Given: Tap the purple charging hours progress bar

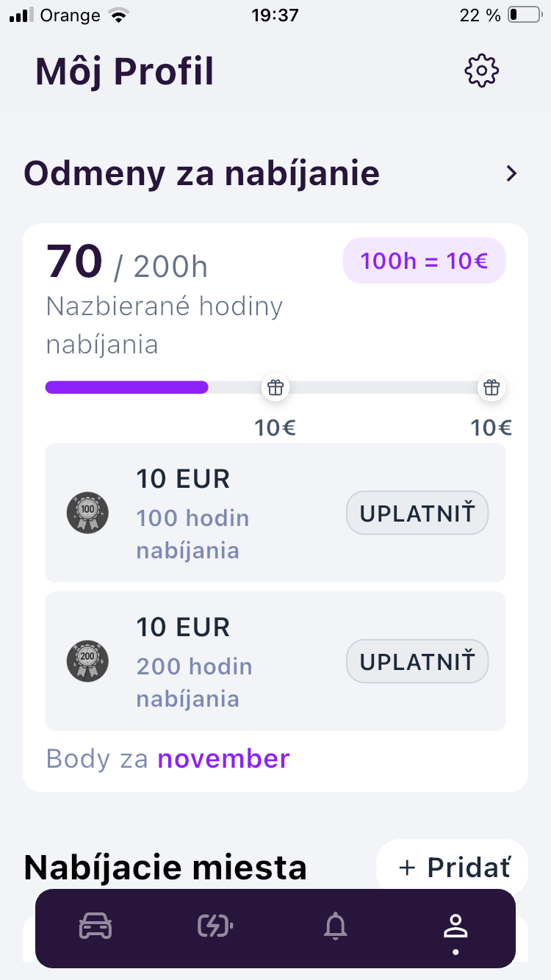Looking at the screenshot, I should (x=127, y=387).
